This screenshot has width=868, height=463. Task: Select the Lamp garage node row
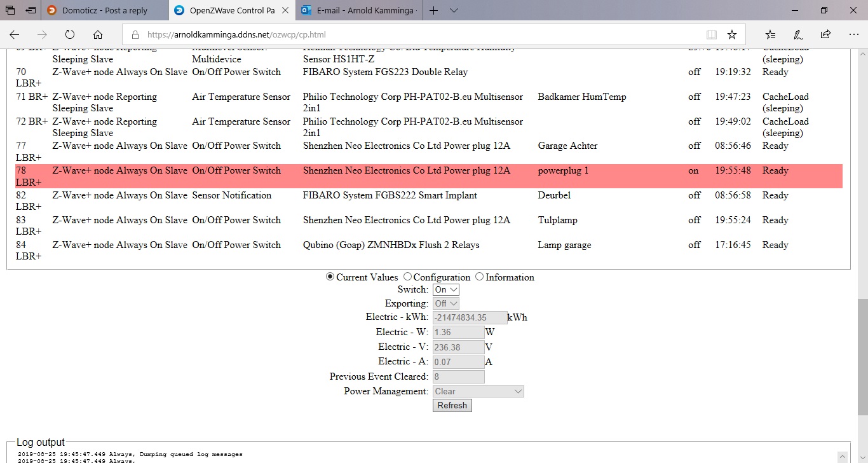click(429, 251)
